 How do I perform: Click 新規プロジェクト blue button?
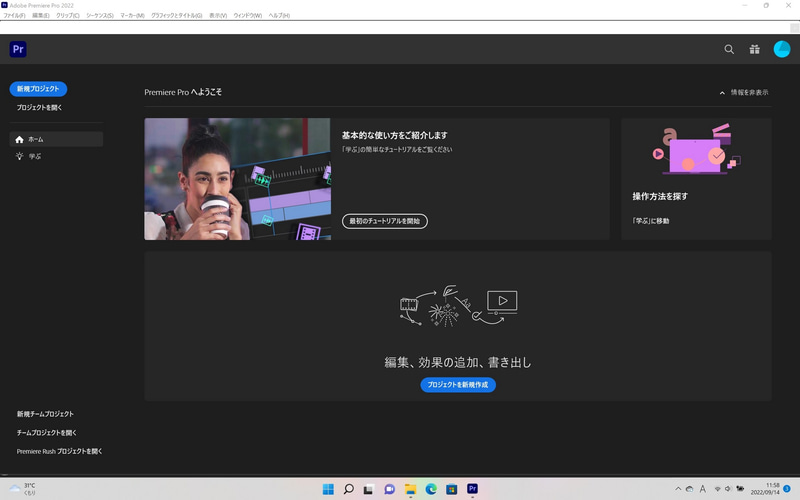coord(38,89)
